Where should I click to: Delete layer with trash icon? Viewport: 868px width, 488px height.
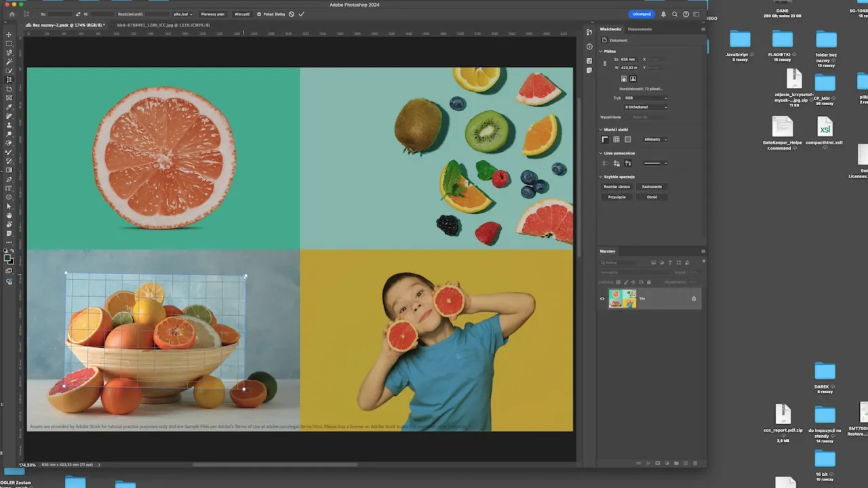[x=695, y=463]
